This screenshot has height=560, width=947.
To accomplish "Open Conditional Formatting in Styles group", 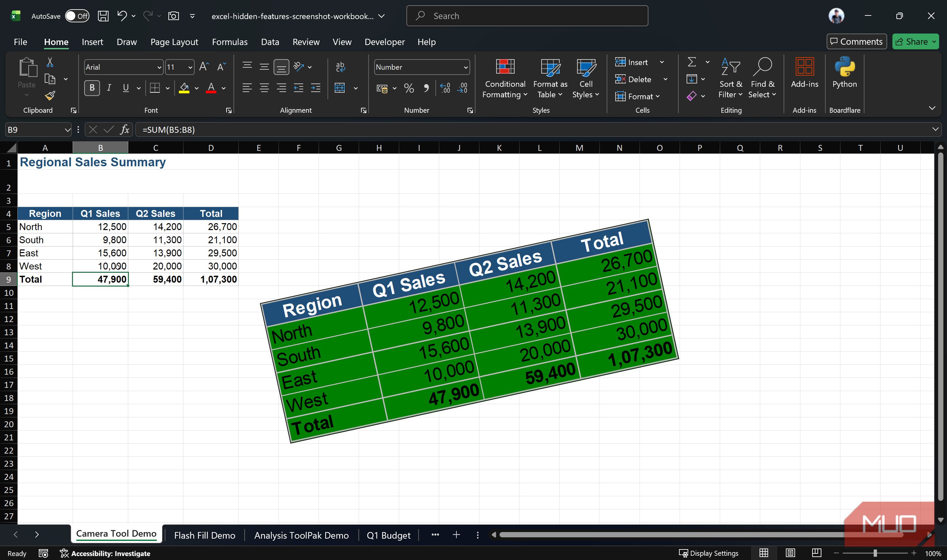I will pos(505,79).
